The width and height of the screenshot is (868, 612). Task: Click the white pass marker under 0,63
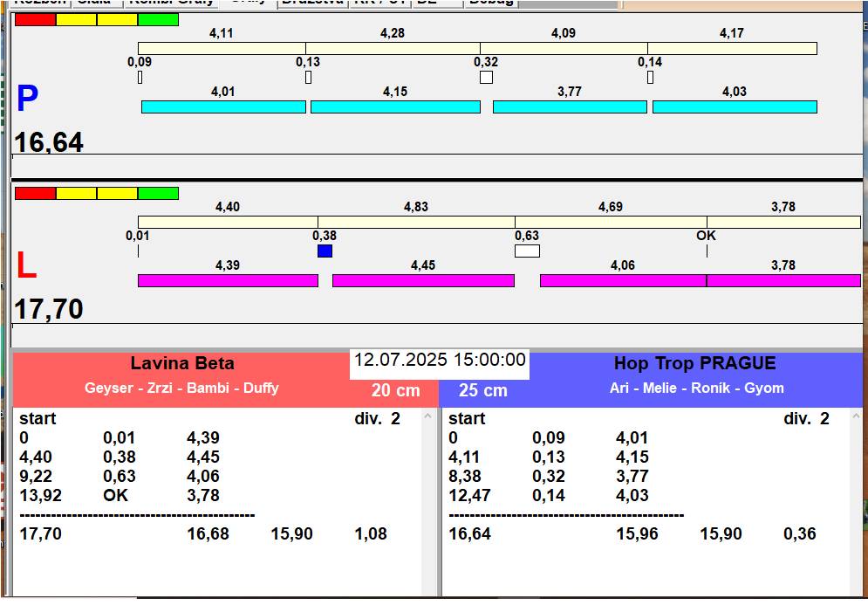(527, 251)
